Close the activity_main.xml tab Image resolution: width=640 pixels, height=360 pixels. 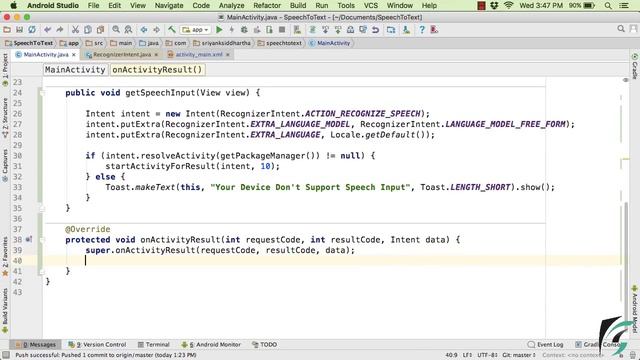[228, 55]
